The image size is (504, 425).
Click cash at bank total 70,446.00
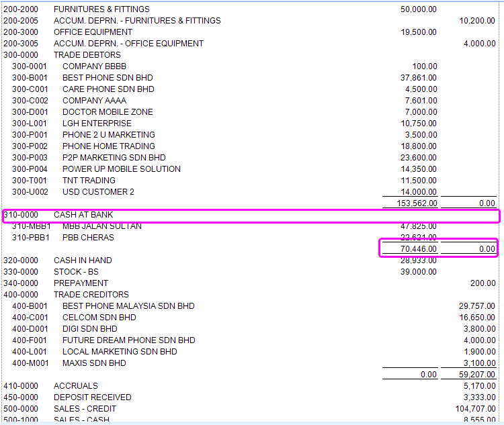pos(419,249)
